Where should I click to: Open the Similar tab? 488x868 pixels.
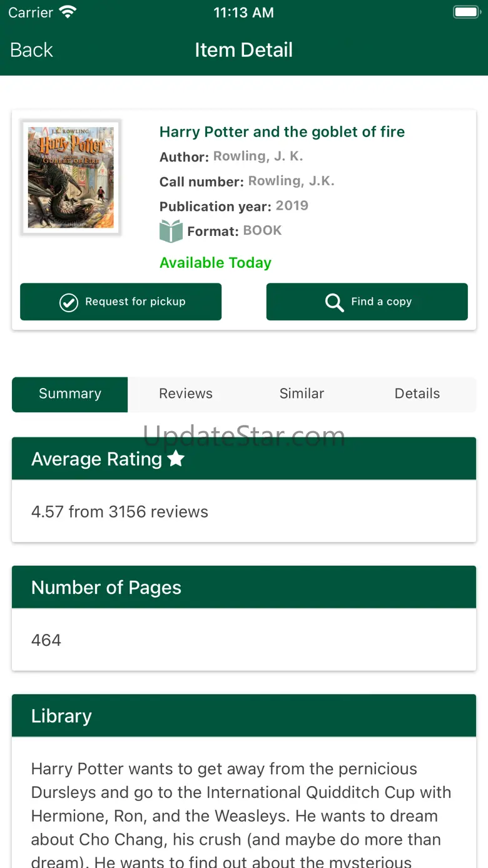(302, 394)
